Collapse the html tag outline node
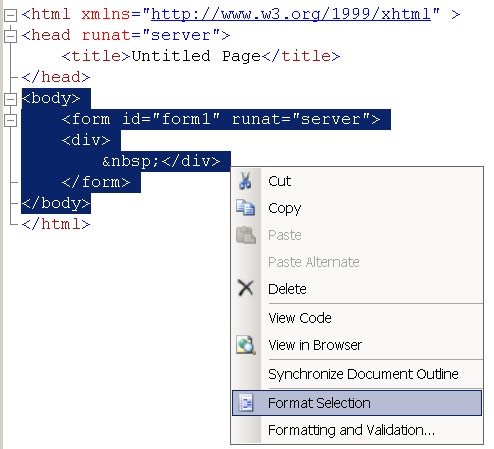The width and height of the screenshot is (494, 449). pos(10,15)
